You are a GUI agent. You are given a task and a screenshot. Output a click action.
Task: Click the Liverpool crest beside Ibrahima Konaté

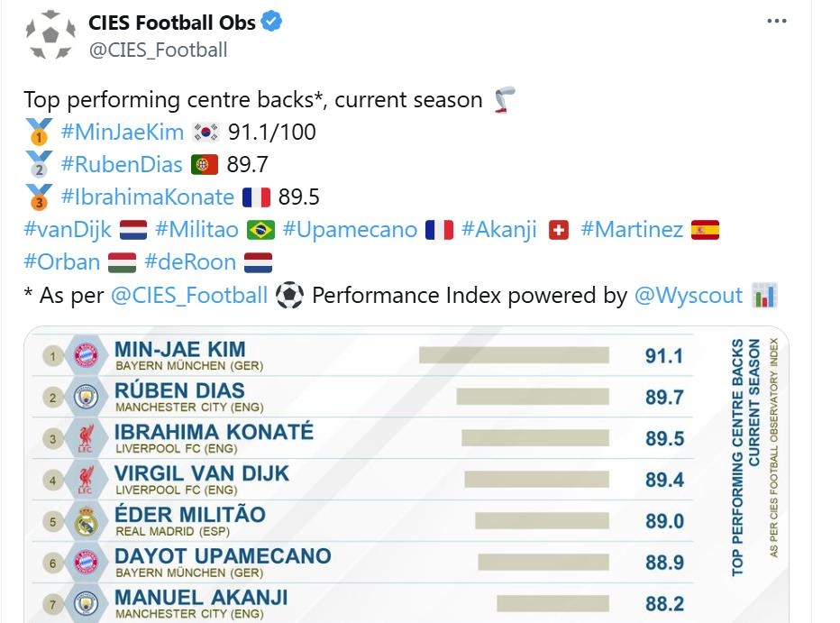pyautogui.click(x=85, y=439)
